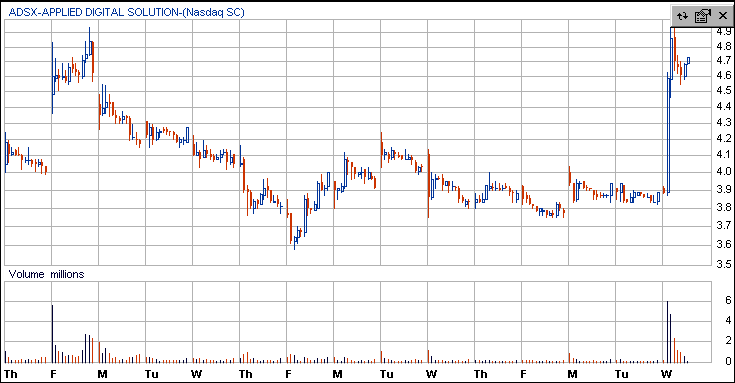Click the 3.8 price axis label
Image resolution: width=735 pixels, height=383 pixels.
pos(724,207)
